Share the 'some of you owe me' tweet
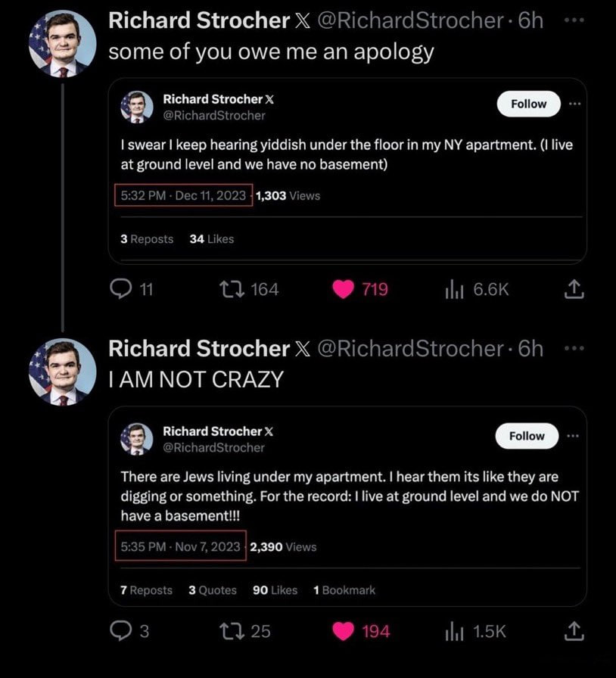The height and width of the screenshot is (678, 616). [574, 289]
